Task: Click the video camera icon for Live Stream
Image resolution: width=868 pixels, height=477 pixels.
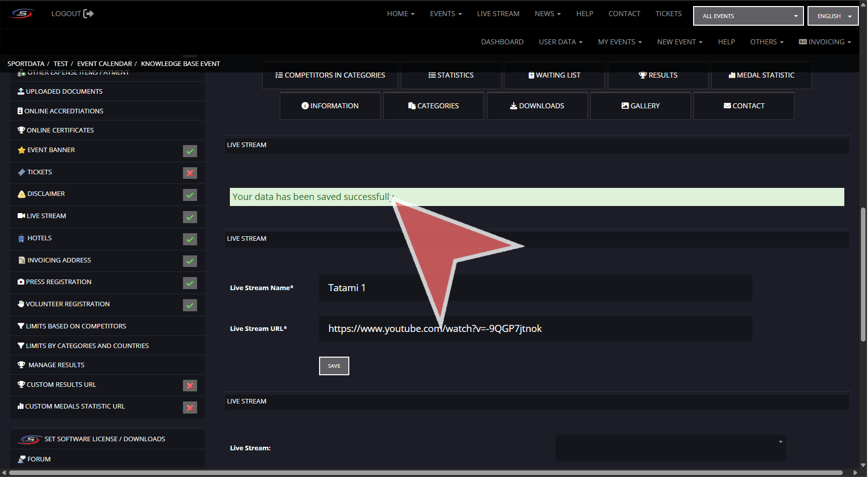Action: coord(21,216)
